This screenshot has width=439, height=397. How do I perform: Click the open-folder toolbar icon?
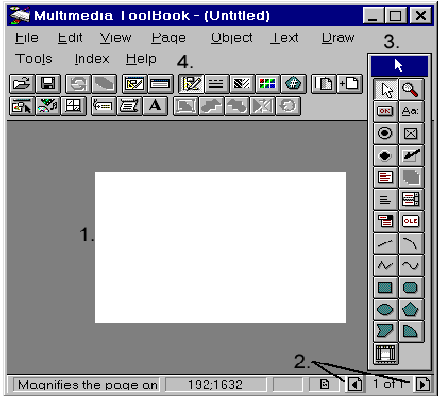[x=22, y=84]
